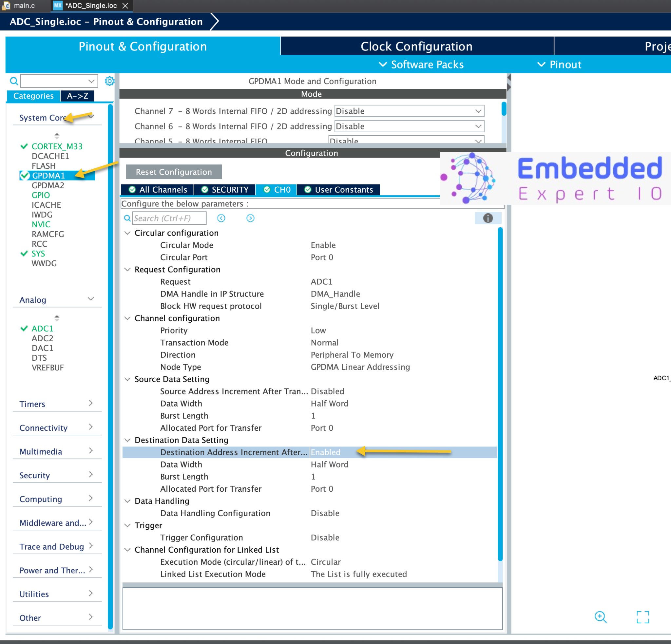The height and width of the screenshot is (644, 671).
Task: Click the category search magnifier icon
Action: click(x=14, y=81)
